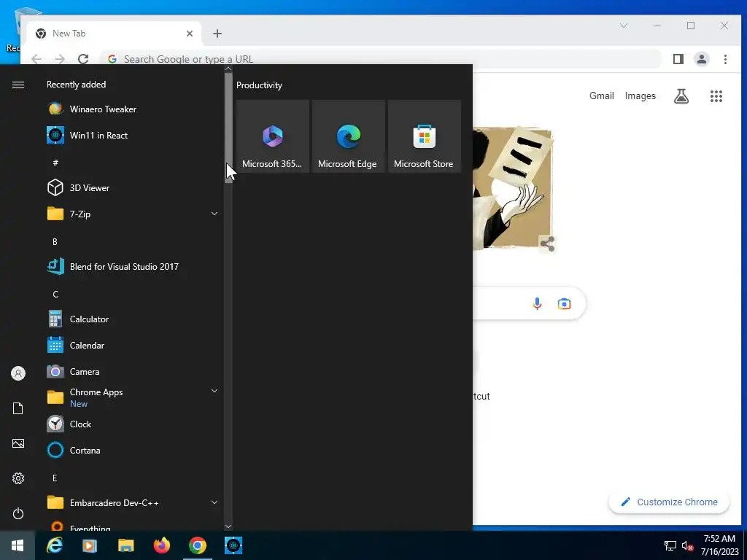Image resolution: width=747 pixels, height=560 pixels.
Task: Click voice search microphone icon
Action: 537,303
